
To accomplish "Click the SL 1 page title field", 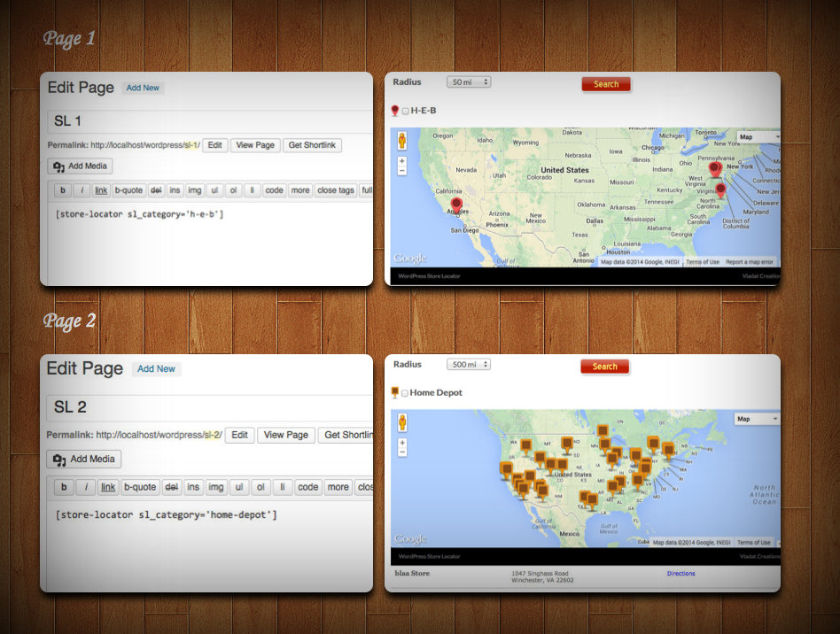I will (x=208, y=121).
